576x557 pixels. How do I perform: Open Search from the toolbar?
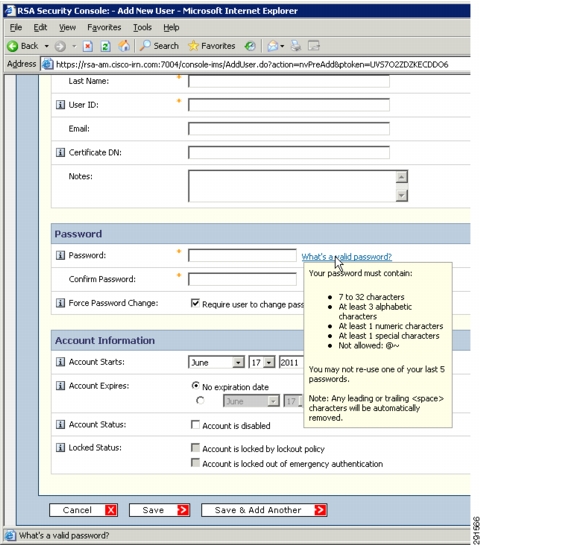pyautogui.click(x=159, y=46)
